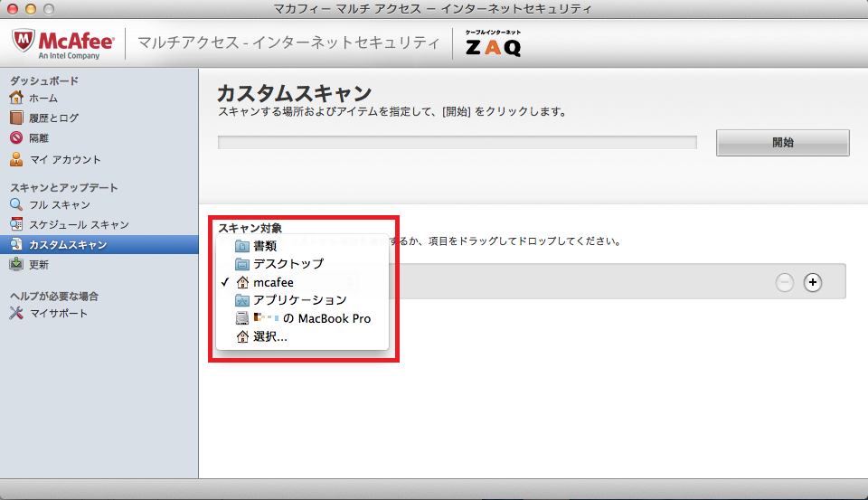Image resolution: width=868 pixels, height=500 pixels.
Task: Click the 書類 folder icon in menu
Action: (x=242, y=245)
